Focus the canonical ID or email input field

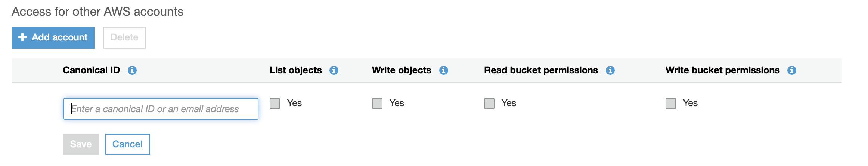click(x=161, y=109)
